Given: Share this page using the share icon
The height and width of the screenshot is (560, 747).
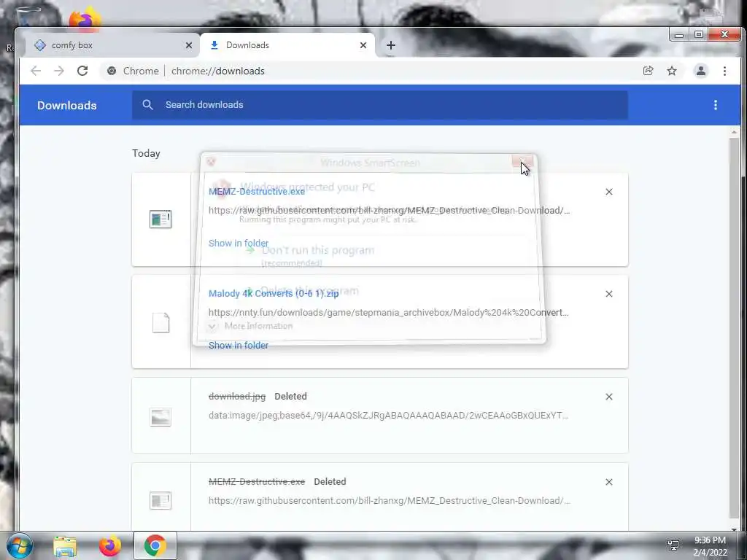Looking at the screenshot, I should (648, 71).
